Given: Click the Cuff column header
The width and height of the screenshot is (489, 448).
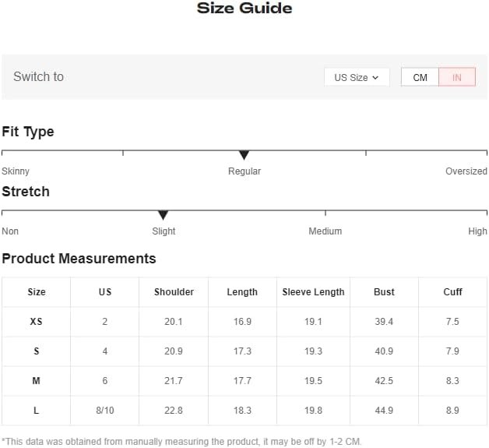Looking at the screenshot, I should (452, 292).
